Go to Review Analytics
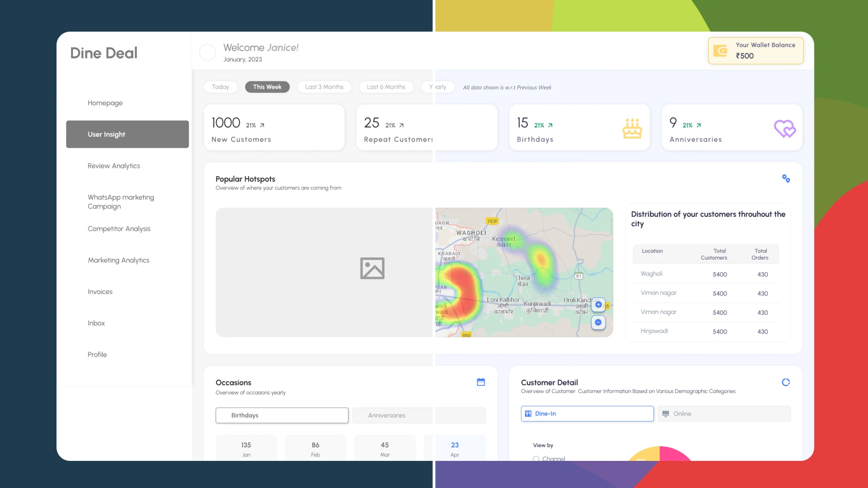This screenshot has height=488, width=868. coord(114,166)
